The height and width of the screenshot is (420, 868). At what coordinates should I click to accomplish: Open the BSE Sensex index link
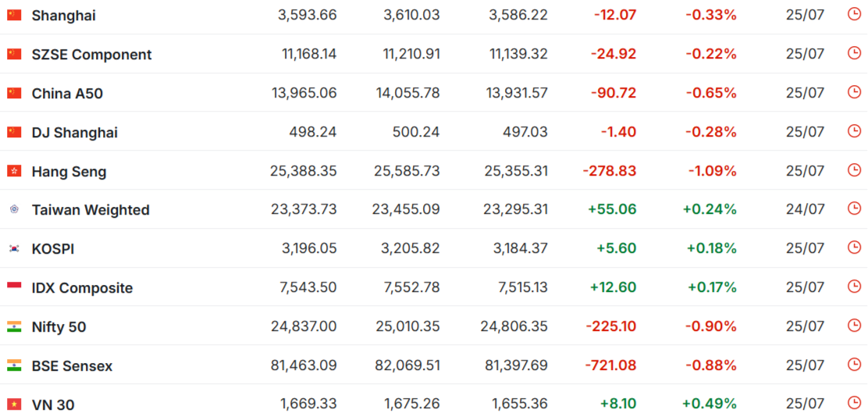point(72,366)
